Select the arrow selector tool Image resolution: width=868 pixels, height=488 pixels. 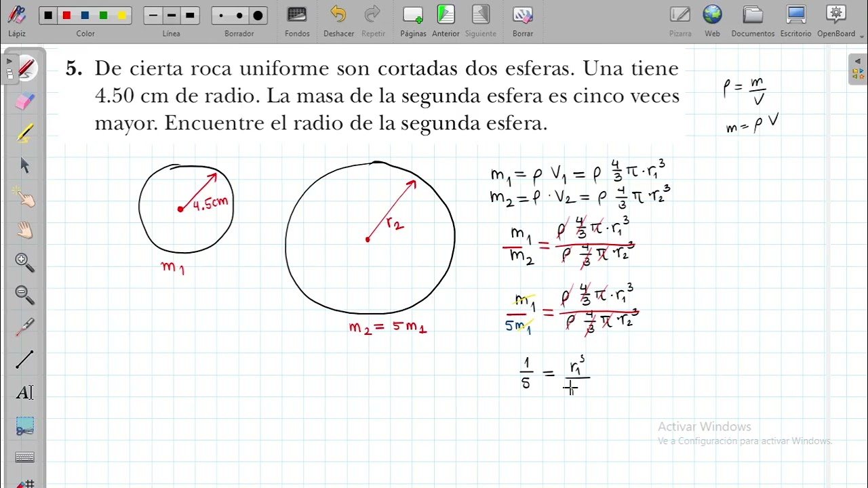pyautogui.click(x=25, y=165)
